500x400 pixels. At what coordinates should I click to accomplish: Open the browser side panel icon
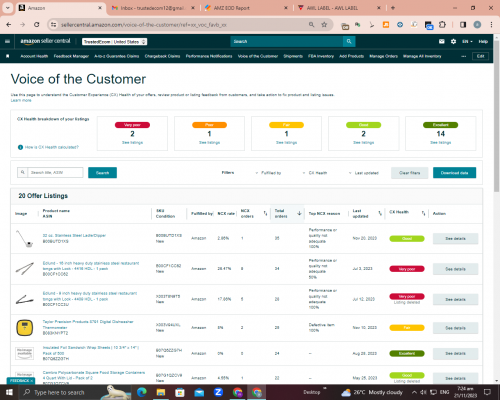tap(463, 25)
